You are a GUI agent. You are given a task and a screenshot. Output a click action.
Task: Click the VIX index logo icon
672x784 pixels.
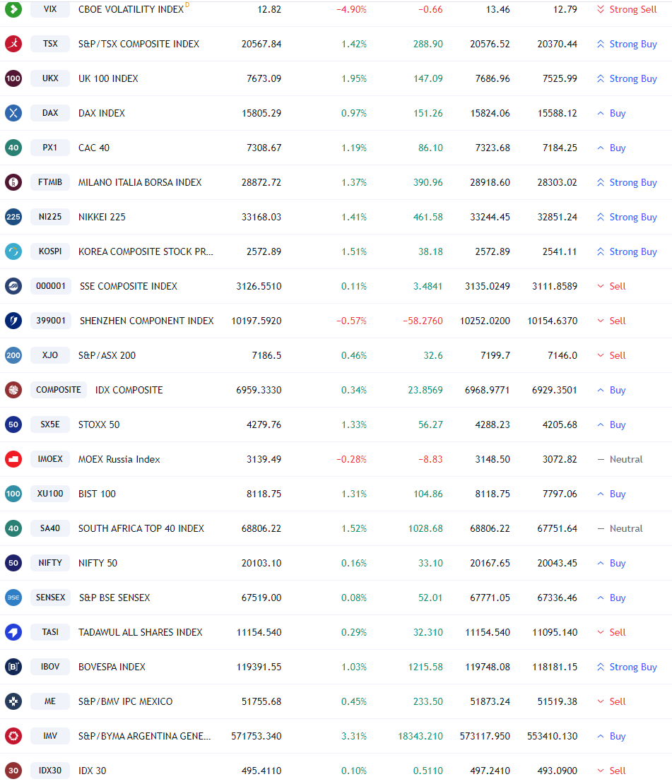[x=13, y=9]
